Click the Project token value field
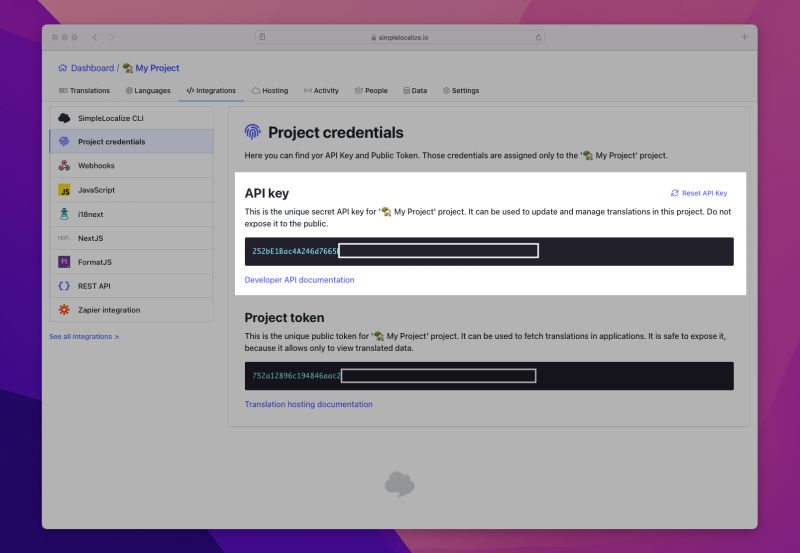Viewport: 800px width, 553px height. click(x=489, y=376)
